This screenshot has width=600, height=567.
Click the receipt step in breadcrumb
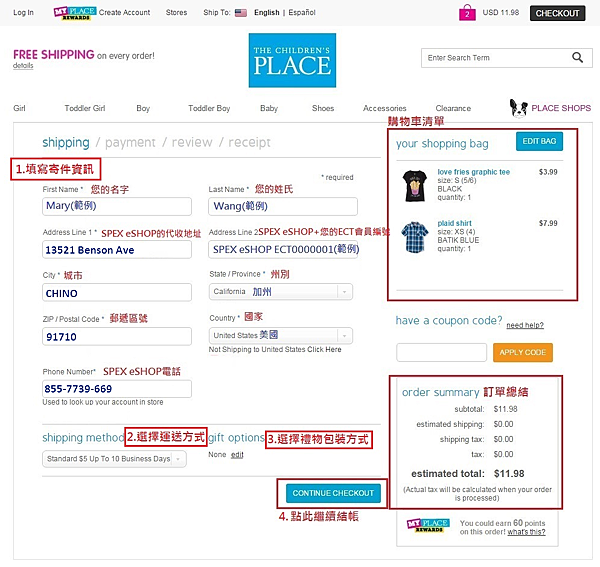[249, 142]
